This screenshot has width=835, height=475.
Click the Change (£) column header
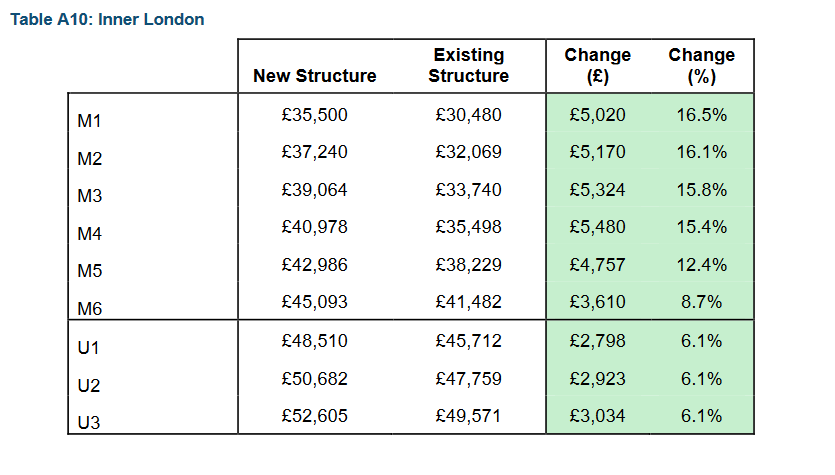click(x=597, y=65)
